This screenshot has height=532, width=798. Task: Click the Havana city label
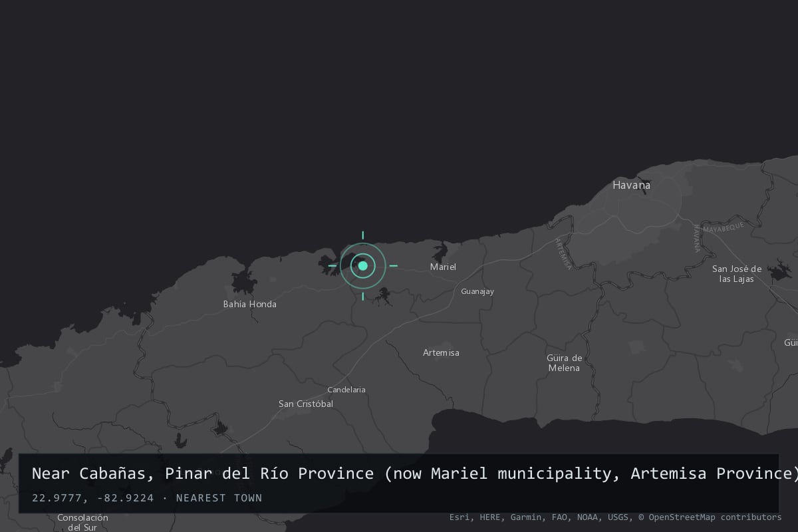pyautogui.click(x=631, y=186)
